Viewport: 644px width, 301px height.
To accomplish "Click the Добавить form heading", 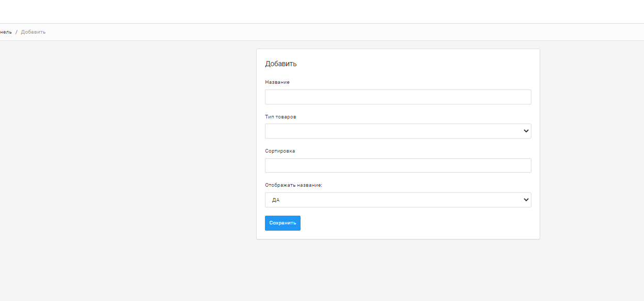I will point(281,64).
